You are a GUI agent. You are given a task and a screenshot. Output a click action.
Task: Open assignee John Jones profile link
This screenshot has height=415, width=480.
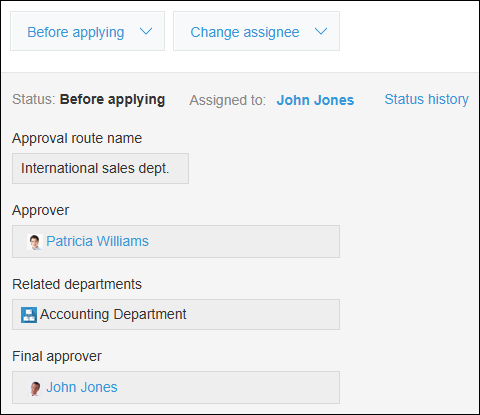tap(315, 100)
